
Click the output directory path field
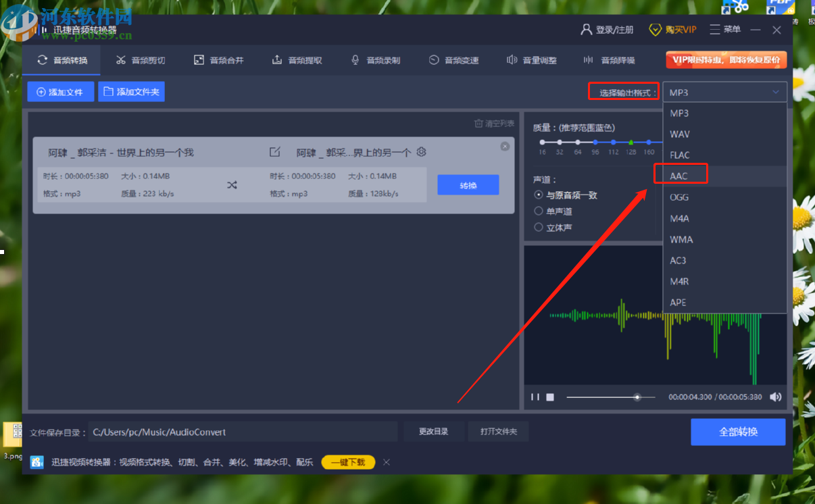pos(243,431)
